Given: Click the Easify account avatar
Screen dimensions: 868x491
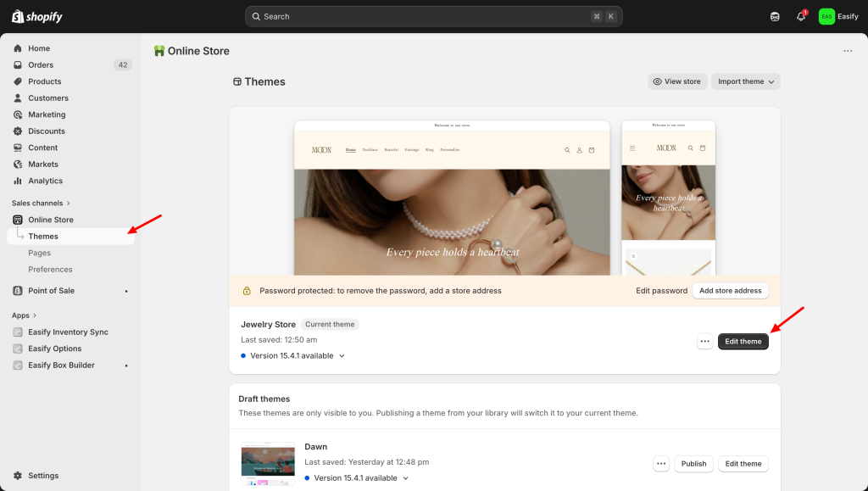Looking at the screenshot, I should pos(826,17).
